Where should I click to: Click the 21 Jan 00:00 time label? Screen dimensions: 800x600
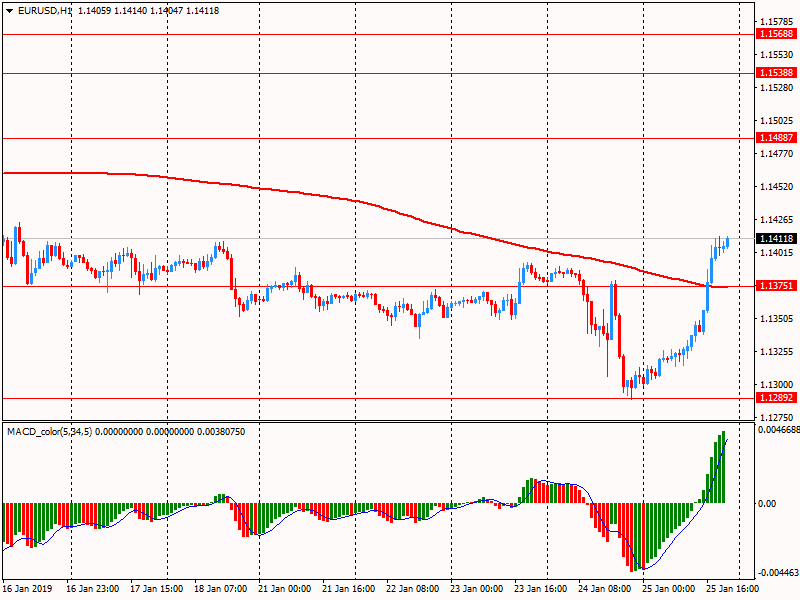point(285,589)
